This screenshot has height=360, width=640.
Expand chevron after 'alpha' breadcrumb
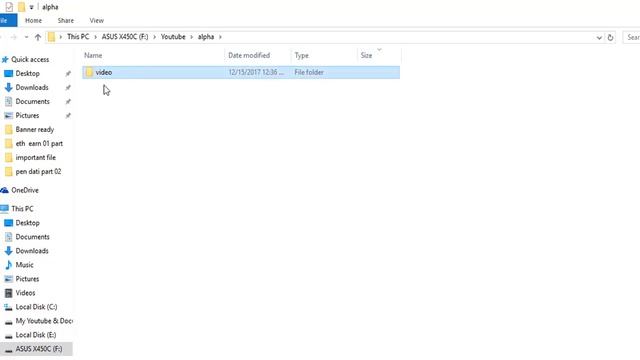(220, 37)
